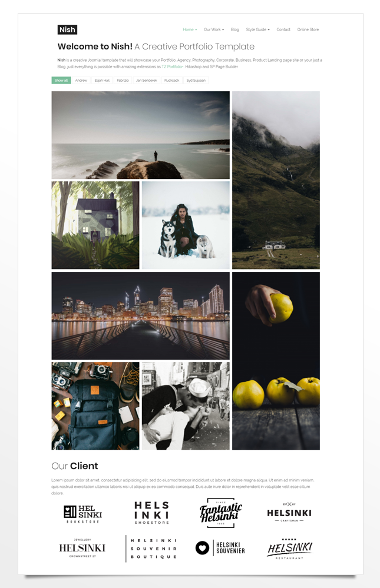Open the city skyline night photo

click(x=140, y=315)
